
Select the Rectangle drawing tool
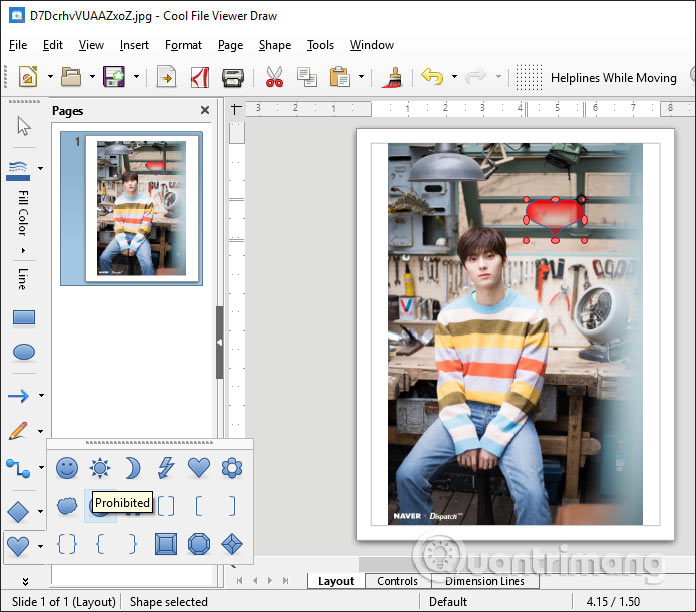pos(23,318)
